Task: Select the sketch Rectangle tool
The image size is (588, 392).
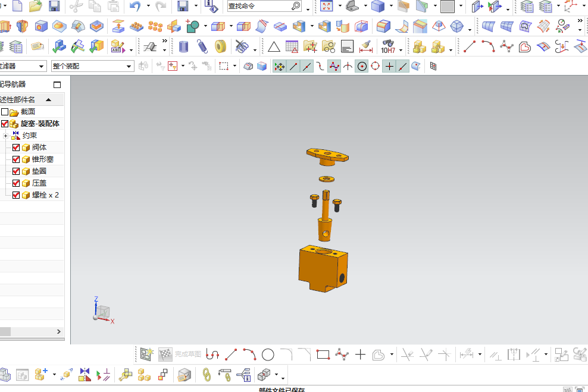Action: [323, 354]
